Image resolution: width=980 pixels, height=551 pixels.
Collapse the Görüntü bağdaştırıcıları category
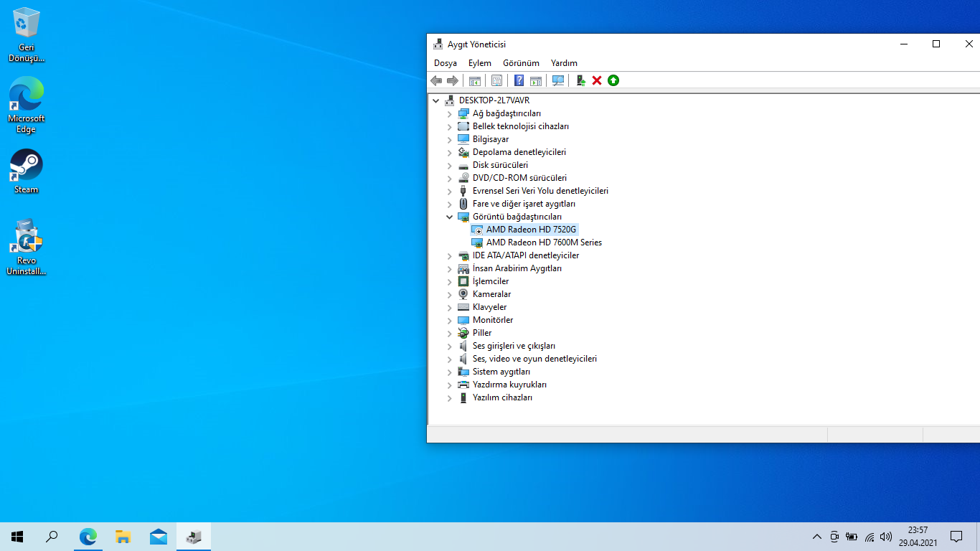[x=450, y=217]
